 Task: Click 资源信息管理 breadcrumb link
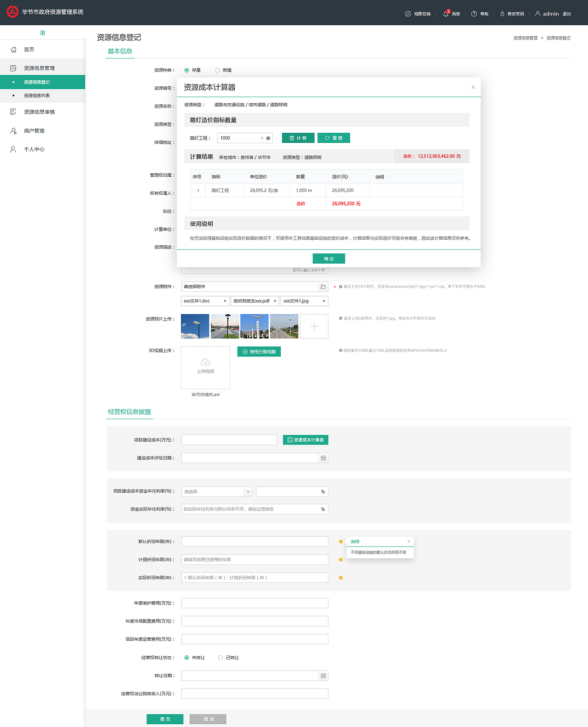coord(525,38)
